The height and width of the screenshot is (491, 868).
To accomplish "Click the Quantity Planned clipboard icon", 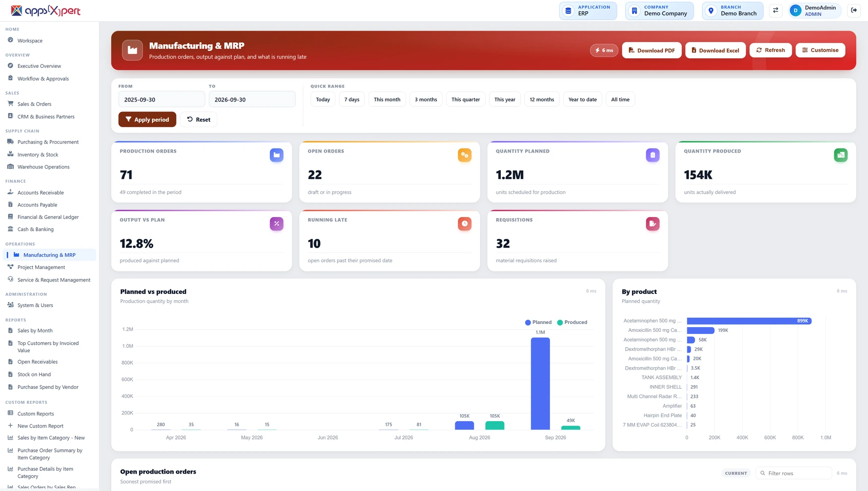I will coord(652,155).
